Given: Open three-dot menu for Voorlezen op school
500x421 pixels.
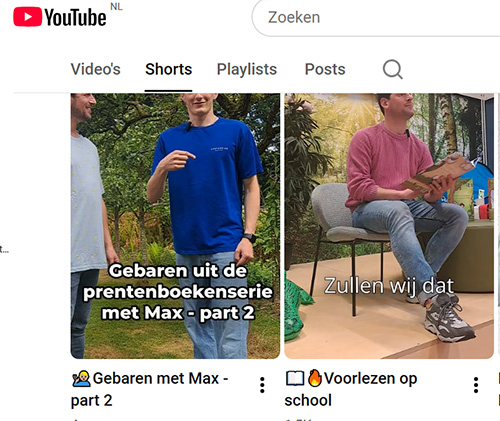Looking at the screenshot, I should coord(476,385).
